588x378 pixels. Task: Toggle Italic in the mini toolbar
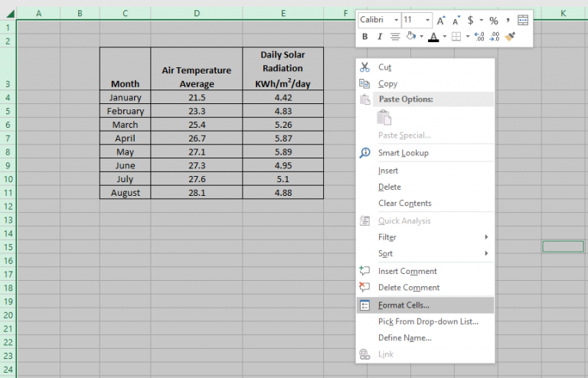click(x=380, y=37)
